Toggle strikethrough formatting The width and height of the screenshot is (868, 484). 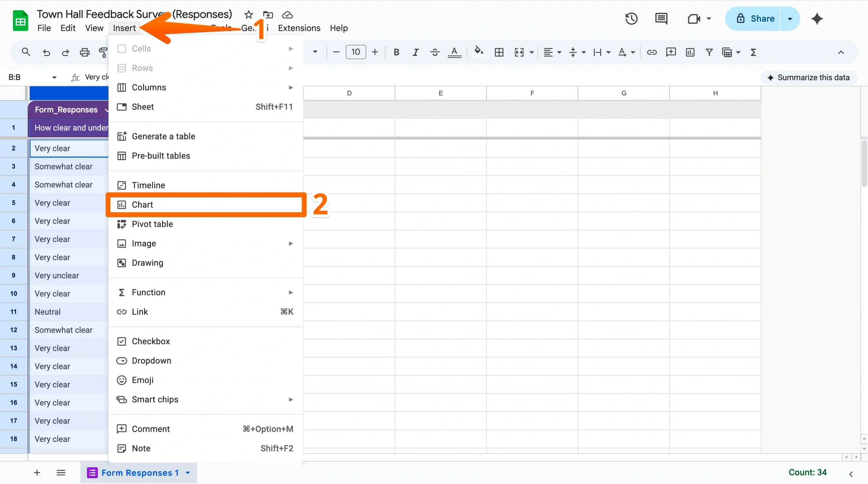(434, 52)
